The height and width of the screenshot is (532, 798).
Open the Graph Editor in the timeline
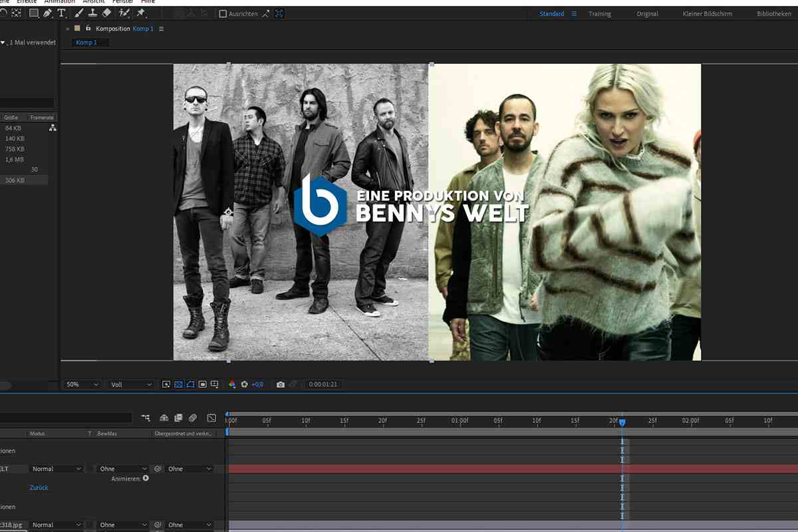pyautogui.click(x=211, y=418)
